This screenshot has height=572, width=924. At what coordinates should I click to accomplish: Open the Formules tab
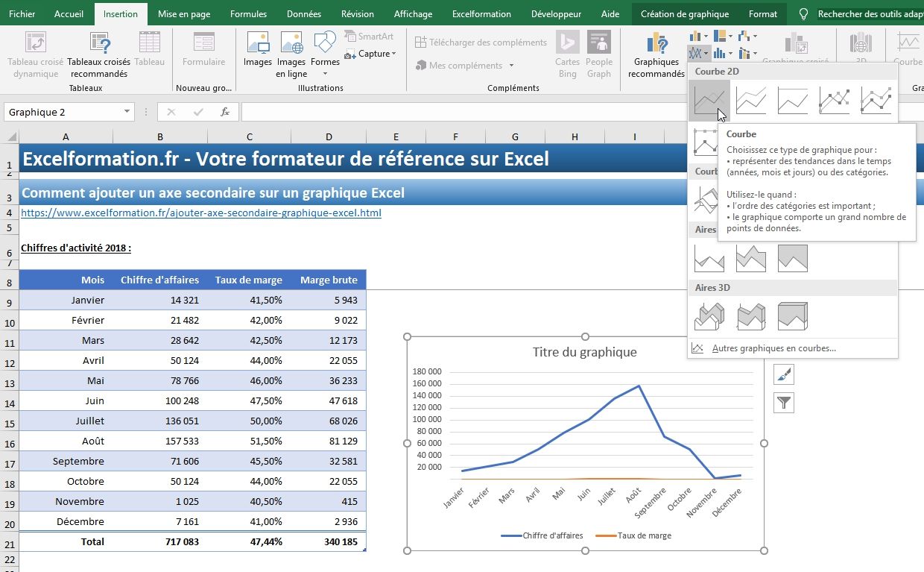click(x=248, y=14)
